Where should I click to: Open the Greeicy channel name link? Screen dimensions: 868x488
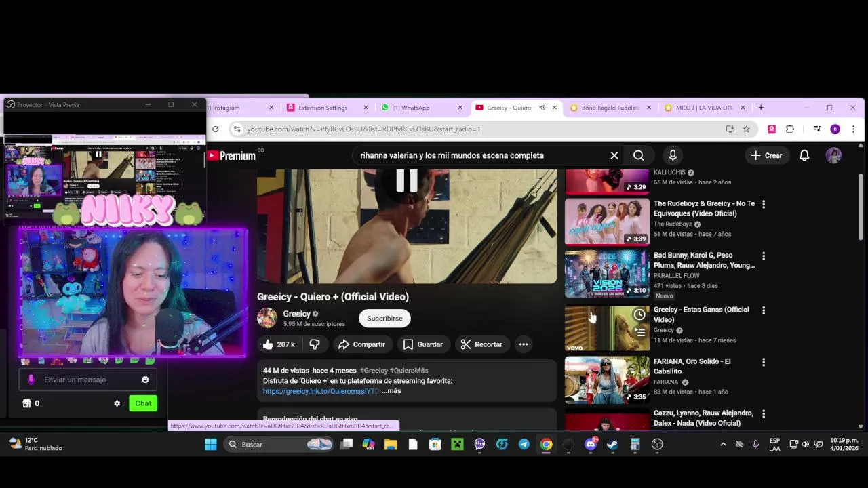(297, 314)
